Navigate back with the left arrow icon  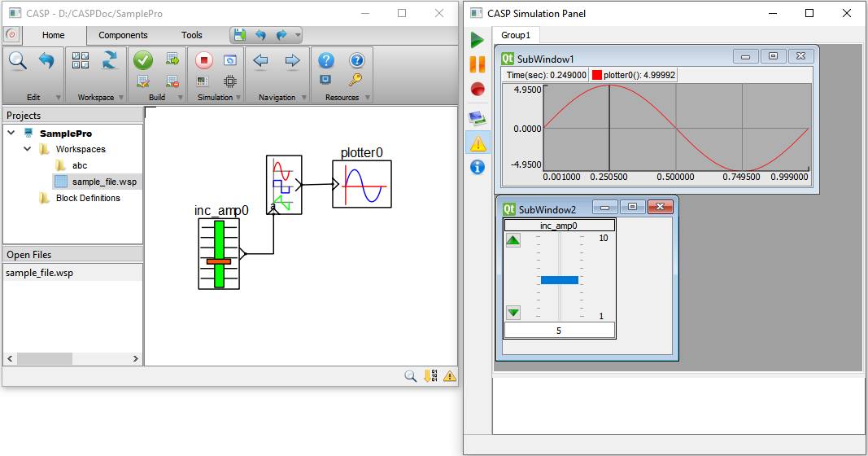click(260, 60)
